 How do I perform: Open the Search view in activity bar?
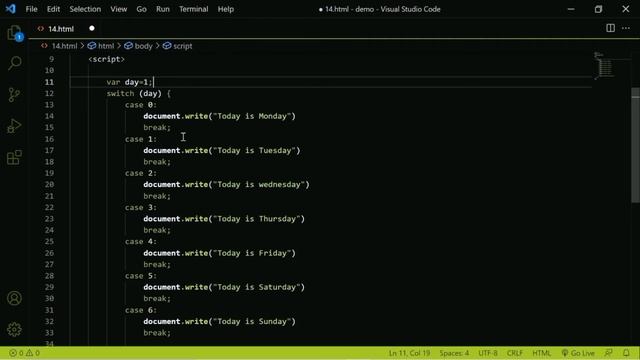pos(14,63)
